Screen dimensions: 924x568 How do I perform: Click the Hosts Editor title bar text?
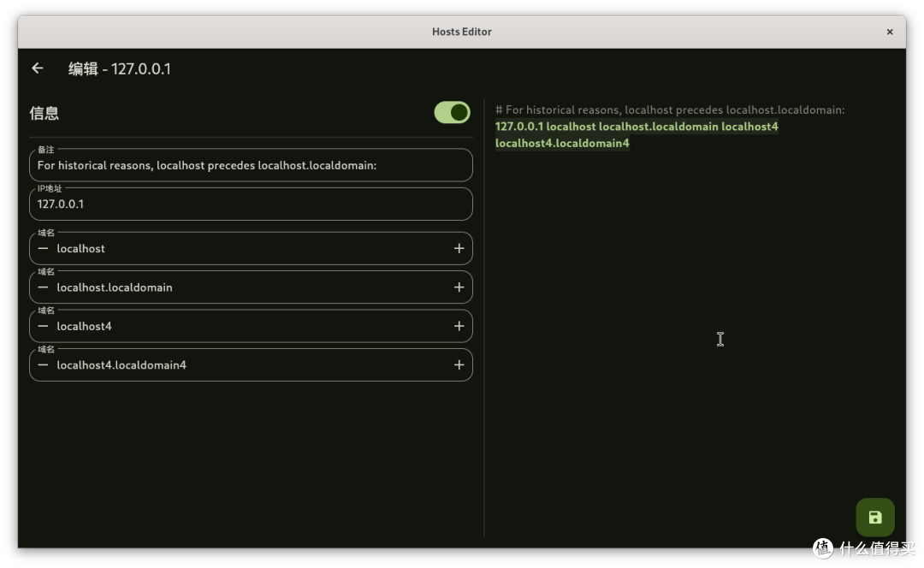[x=462, y=32]
